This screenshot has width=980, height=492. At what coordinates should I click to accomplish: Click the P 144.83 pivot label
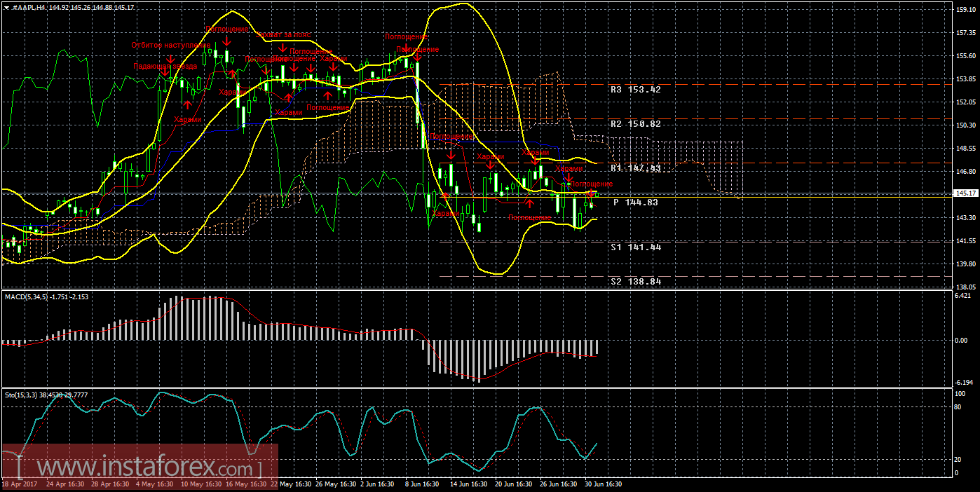point(635,202)
